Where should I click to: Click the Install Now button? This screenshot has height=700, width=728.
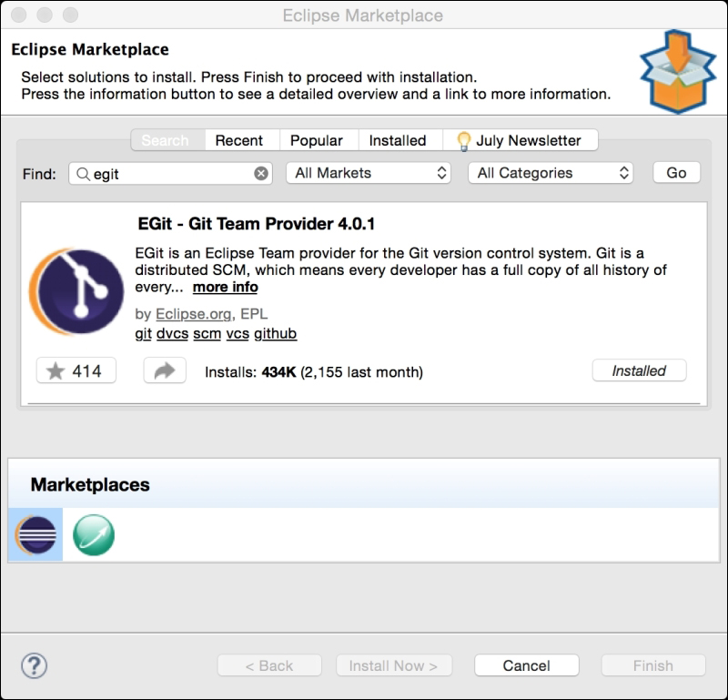click(394, 665)
